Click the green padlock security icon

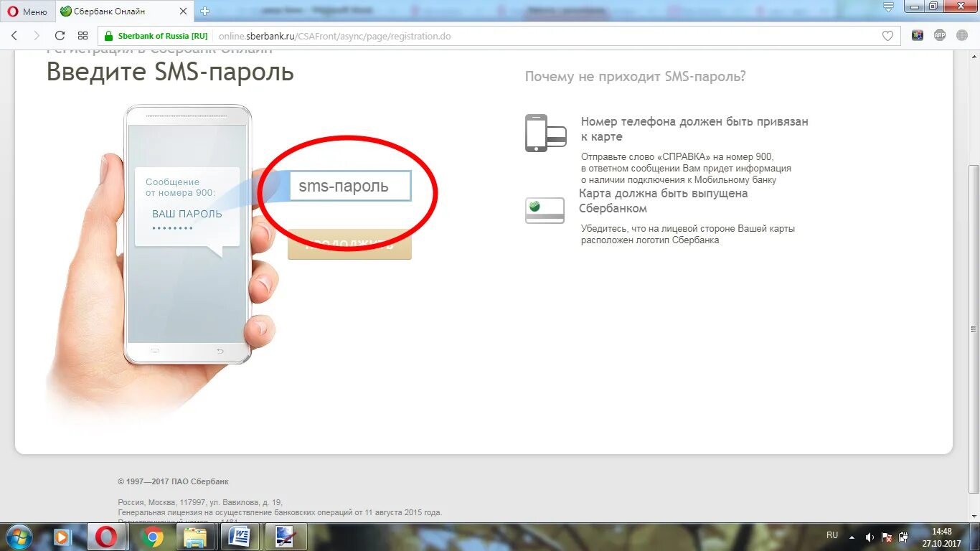pyautogui.click(x=110, y=36)
